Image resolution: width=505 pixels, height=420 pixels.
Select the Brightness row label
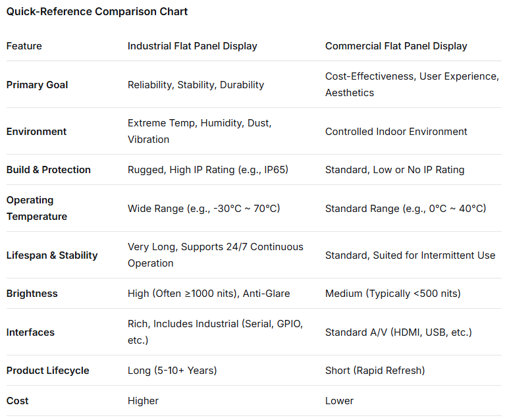coord(32,294)
